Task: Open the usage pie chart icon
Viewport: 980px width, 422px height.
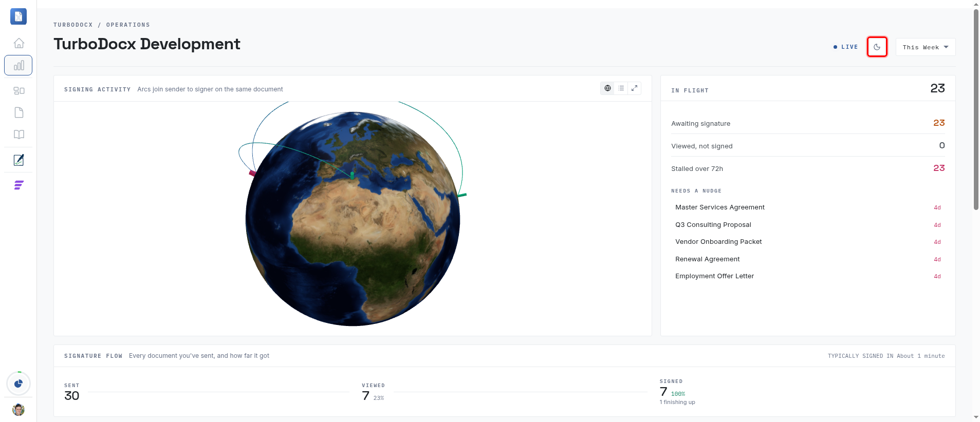Action: click(x=19, y=383)
